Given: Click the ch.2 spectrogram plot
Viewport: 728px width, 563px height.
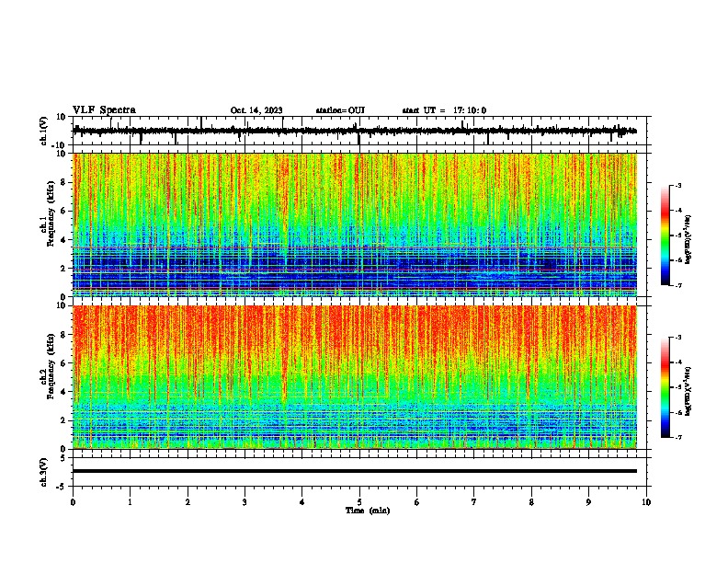Looking at the screenshot, I should point(355,377).
